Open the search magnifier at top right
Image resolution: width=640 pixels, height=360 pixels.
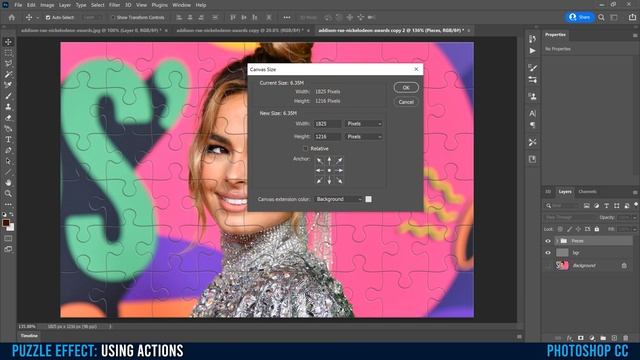[601, 18]
